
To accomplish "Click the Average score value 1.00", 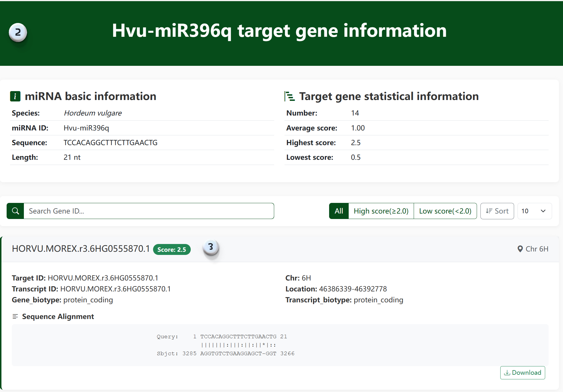I will (x=358, y=128).
